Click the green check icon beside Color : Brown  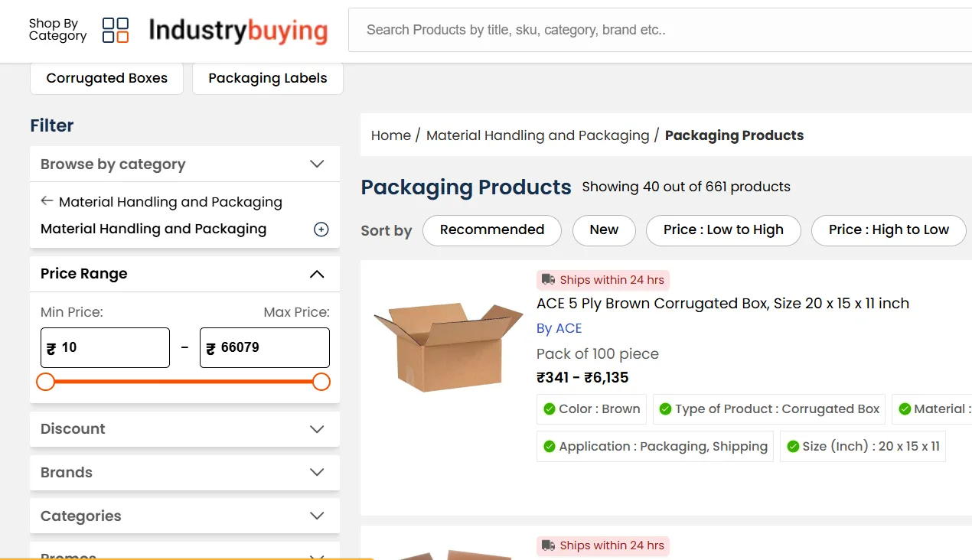[x=550, y=409]
